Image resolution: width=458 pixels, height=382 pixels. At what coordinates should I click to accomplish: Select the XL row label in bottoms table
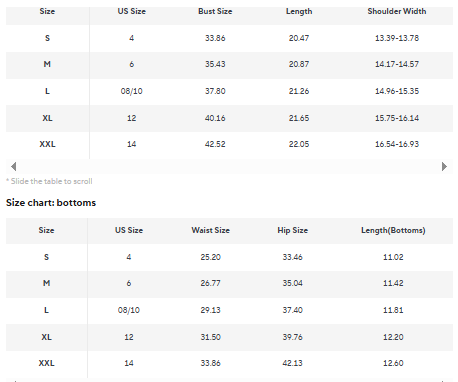(x=46, y=337)
